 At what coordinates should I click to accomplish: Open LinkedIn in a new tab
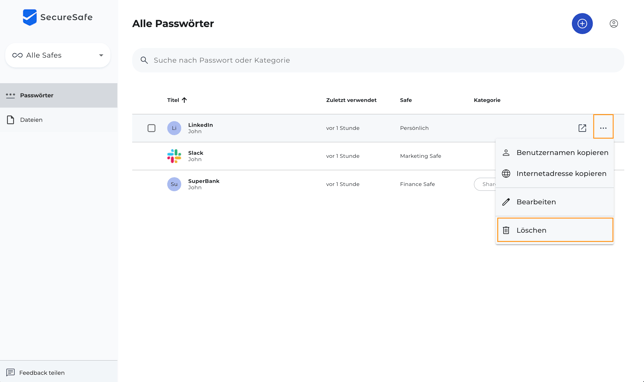click(x=582, y=128)
